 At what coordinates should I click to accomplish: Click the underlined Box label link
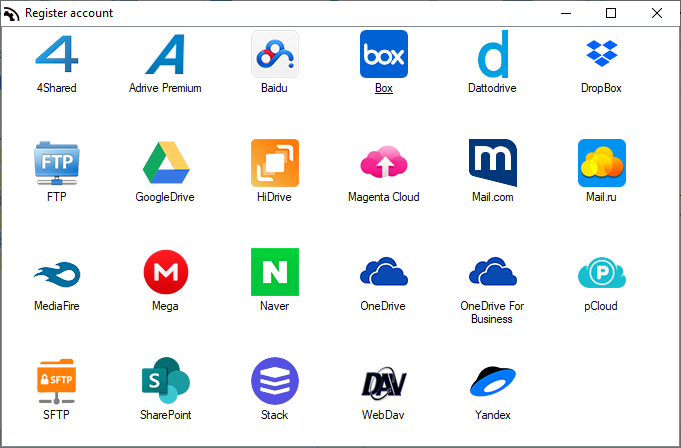click(383, 88)
